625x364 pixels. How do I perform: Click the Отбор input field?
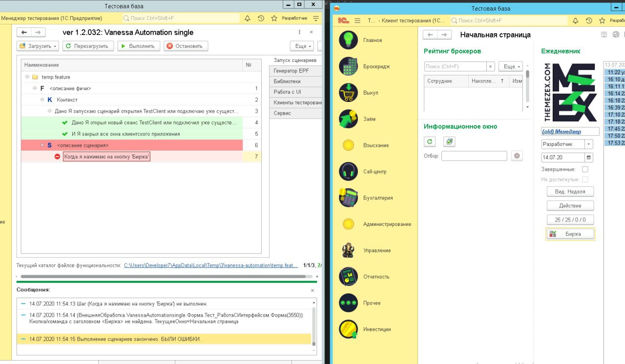[x=474, y=156]
